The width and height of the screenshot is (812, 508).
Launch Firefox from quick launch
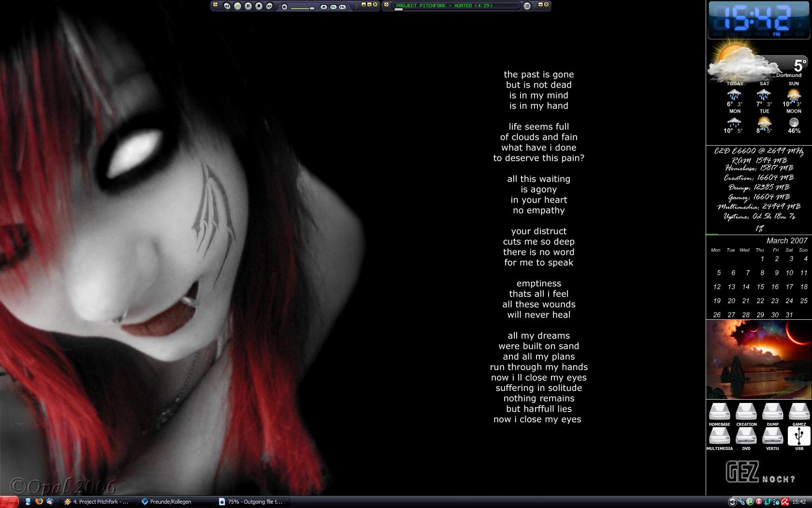39,502
